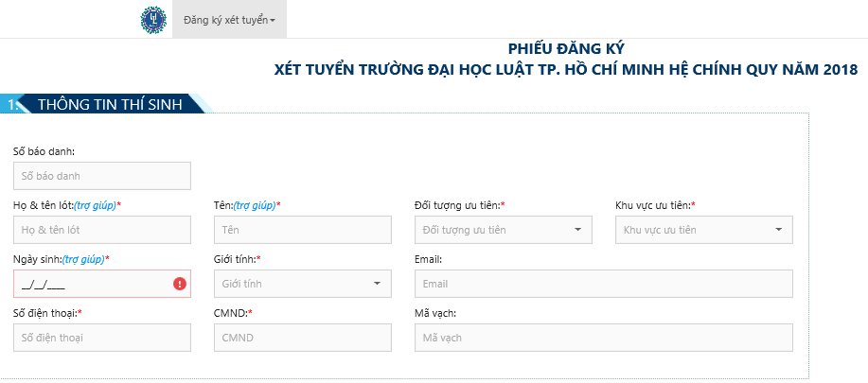Open trợ giúp link for Họ & tên lót

[95, 205]
